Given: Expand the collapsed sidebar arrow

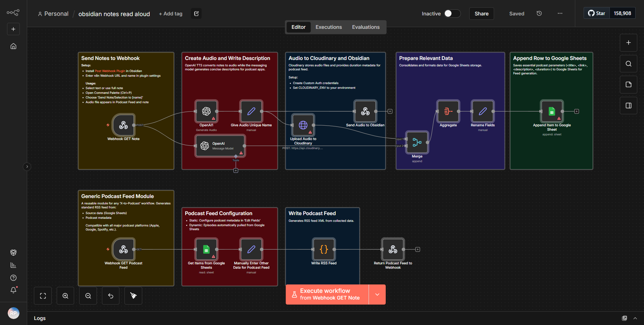Looking at the screenshot, I should [x=27, y=167].
